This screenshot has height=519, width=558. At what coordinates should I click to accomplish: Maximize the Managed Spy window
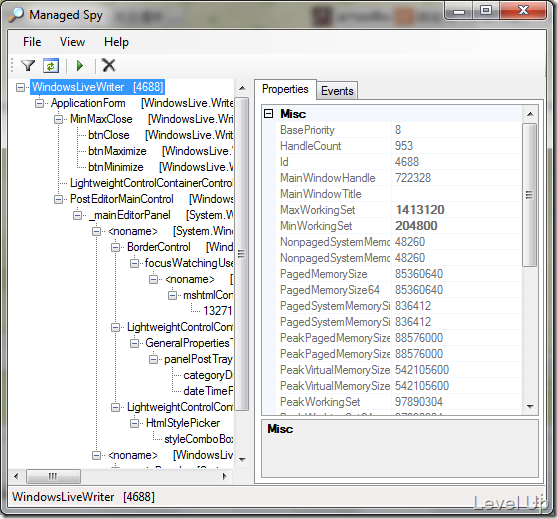[486, 11]
